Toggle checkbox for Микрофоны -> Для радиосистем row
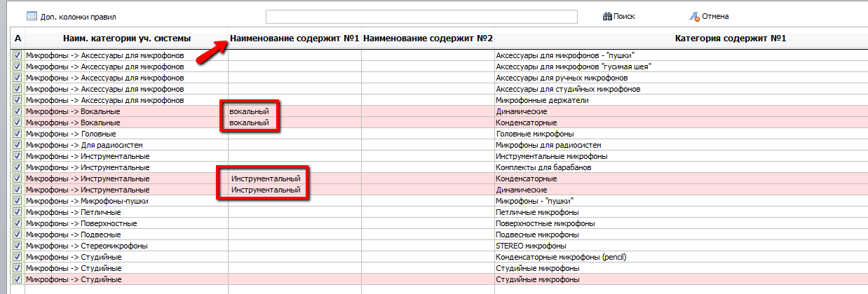 click(18, 145)
